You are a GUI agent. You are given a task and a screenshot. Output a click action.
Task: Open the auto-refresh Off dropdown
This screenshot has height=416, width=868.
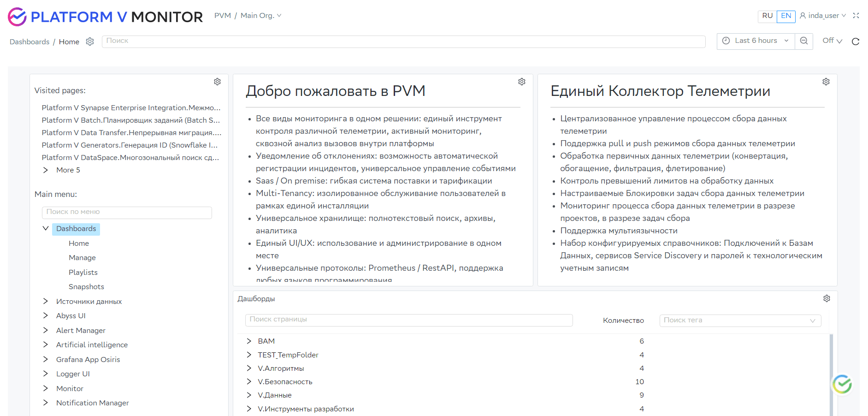pyautogui.click(x=832, y=41)
